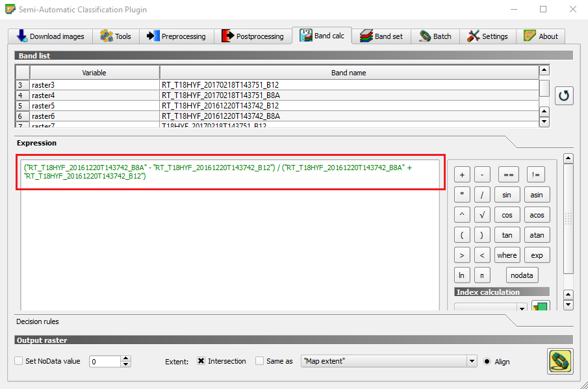Insert the pi symbol button
The height and width of the screenshot is (389, 588).
[x=481, y=275]
